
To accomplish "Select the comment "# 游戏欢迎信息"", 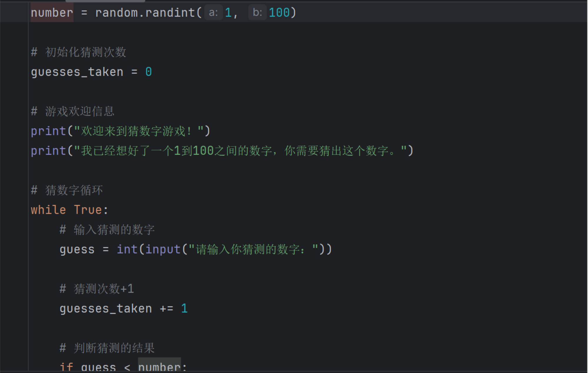I will (73, 111).
